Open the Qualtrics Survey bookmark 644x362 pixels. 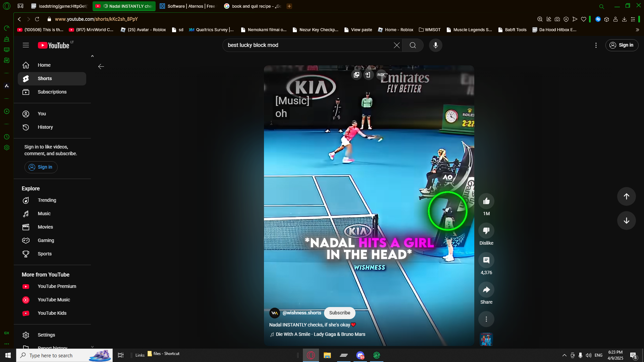(x=211, y=30)
